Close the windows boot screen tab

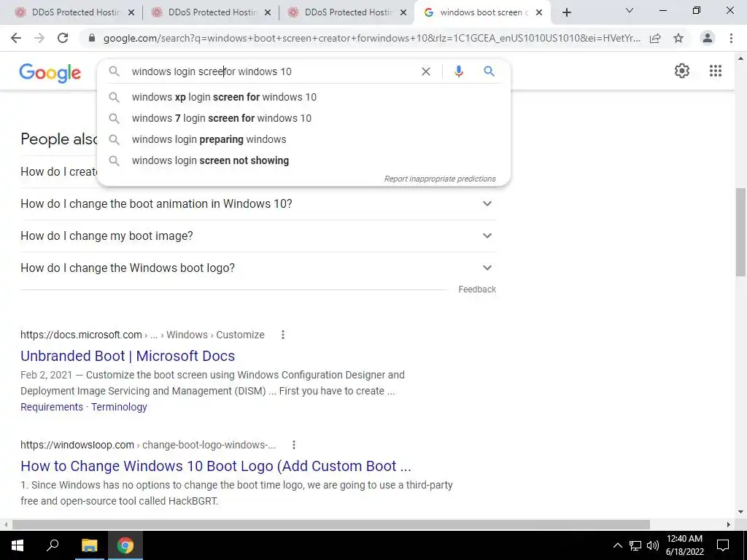coord(539,13)
